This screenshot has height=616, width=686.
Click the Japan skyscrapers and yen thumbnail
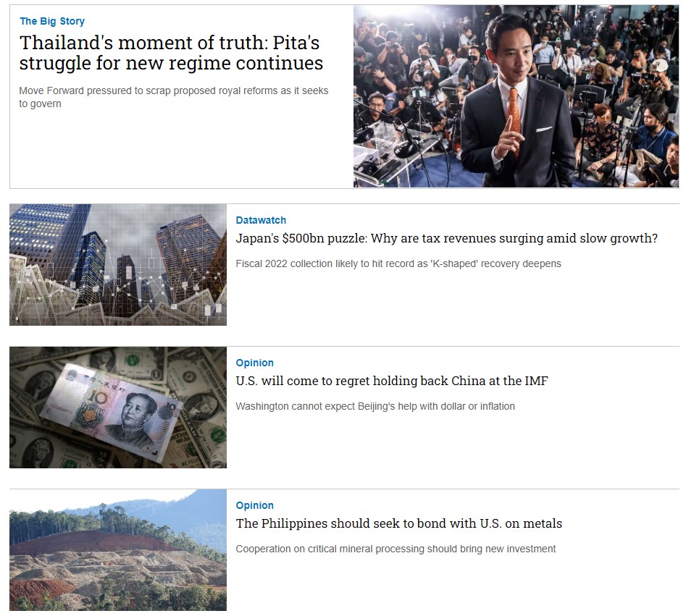(x=118, y=264)
